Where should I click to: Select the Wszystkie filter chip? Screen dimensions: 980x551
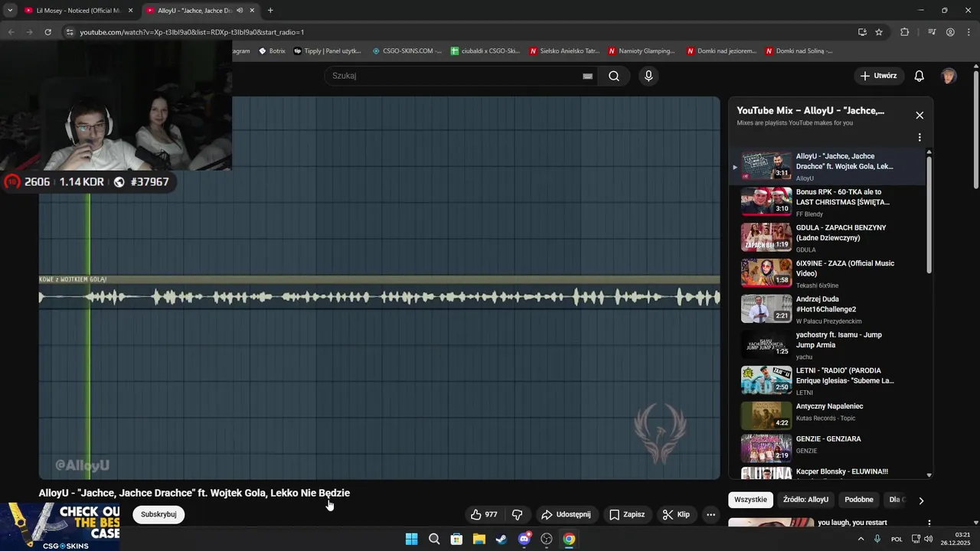point(750,500)
